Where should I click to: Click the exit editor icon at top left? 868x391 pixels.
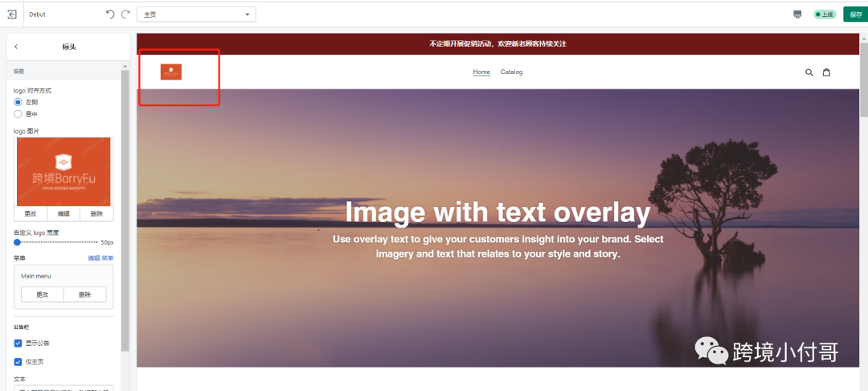pos(12,14)
